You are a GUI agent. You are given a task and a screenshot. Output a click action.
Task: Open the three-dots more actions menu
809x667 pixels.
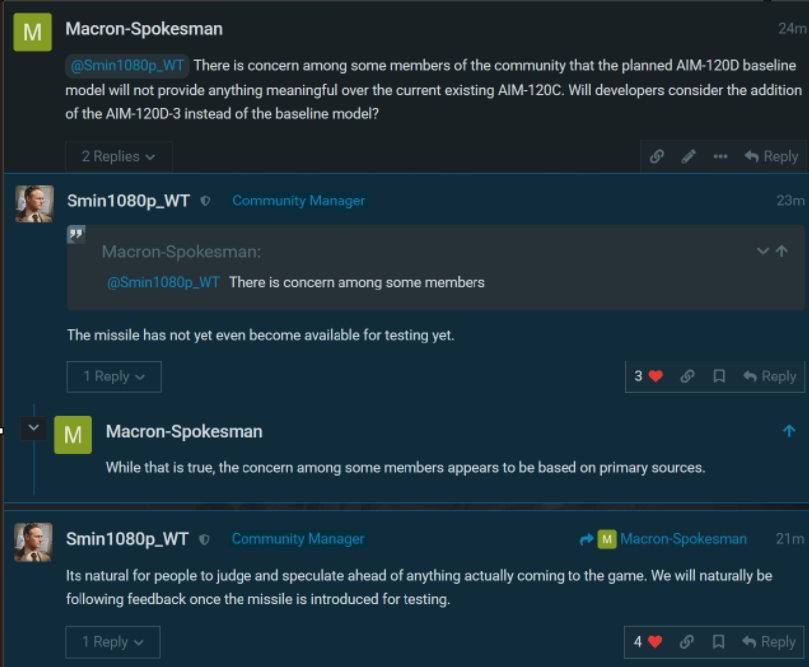point(720,156)
